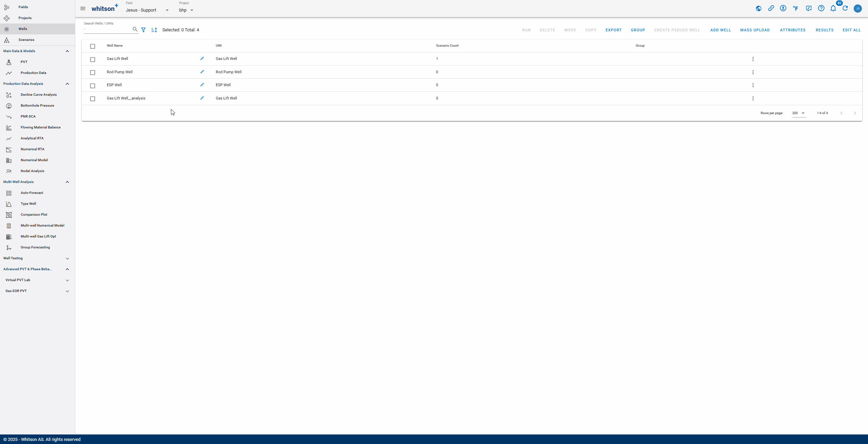The image size is (868, 444).
Task: Click the Search Wells / UWIs field
Action: tap(108, 30)
